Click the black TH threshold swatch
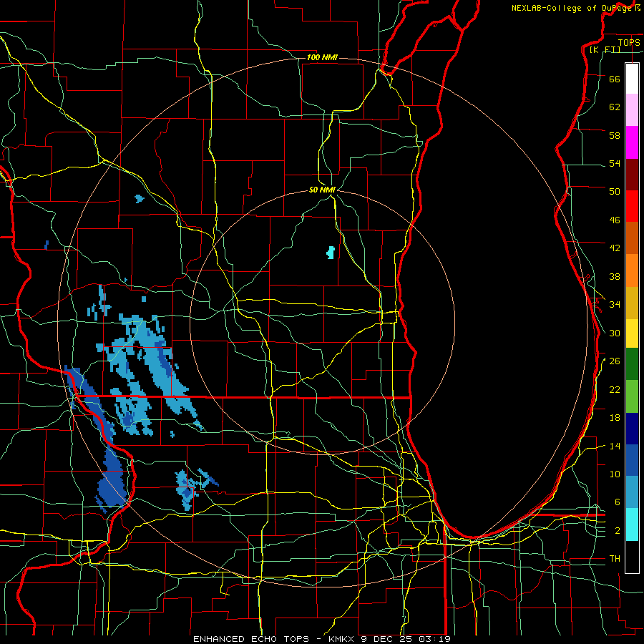The image size is (644, 644). click(632, 557)
